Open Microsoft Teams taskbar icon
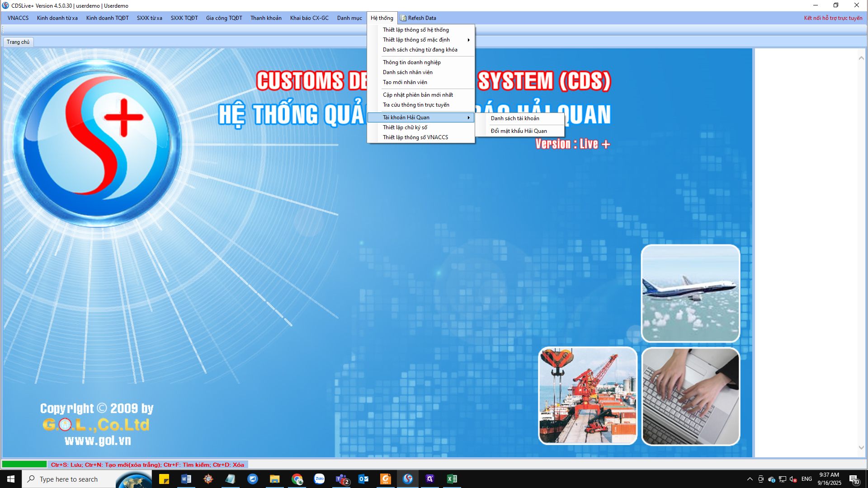 342,479
